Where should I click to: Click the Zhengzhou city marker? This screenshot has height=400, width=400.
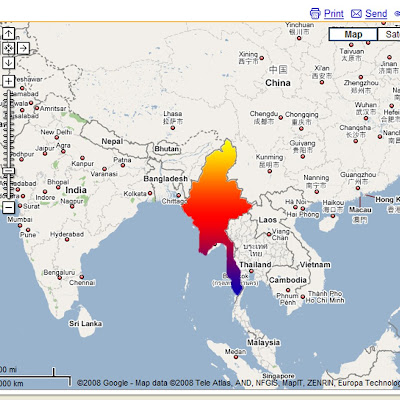pos(361,77)
